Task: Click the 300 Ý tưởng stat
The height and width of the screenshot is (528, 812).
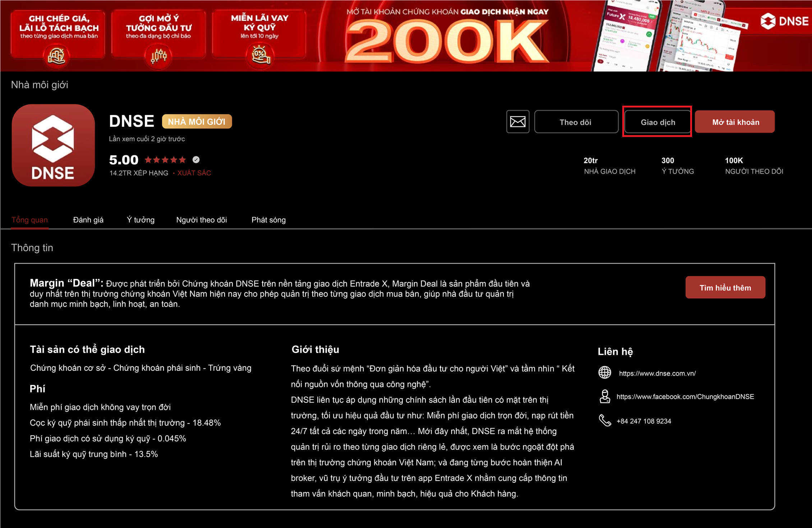Action: 678,166
